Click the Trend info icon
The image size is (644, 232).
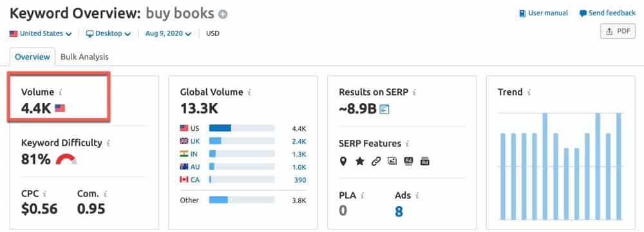click(x=529, y=92)
